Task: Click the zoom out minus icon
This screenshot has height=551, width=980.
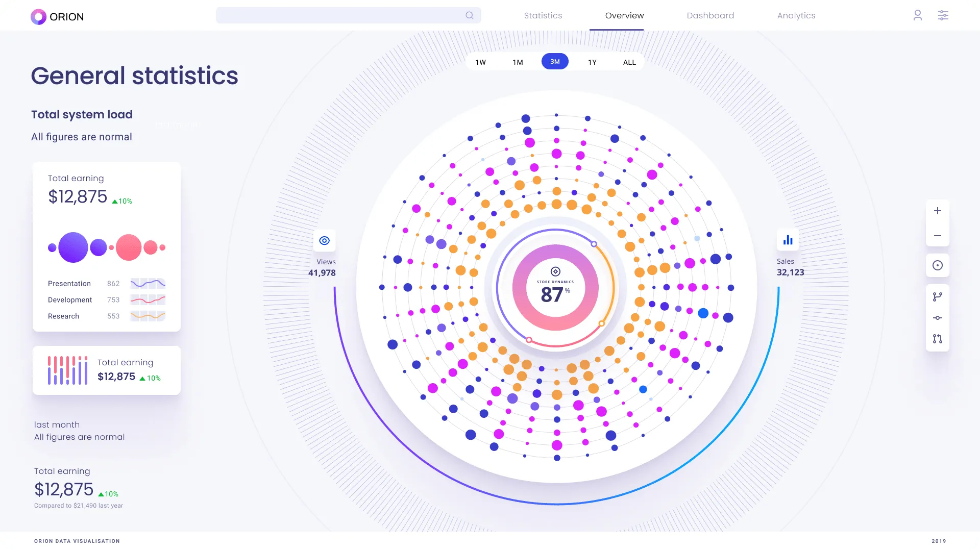Action: (x=937, y=236)
